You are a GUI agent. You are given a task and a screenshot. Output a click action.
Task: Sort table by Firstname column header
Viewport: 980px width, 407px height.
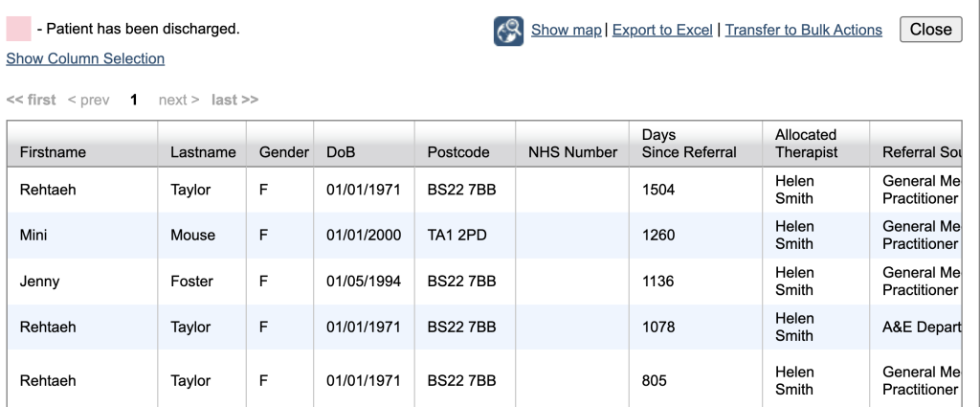(53, 152)
